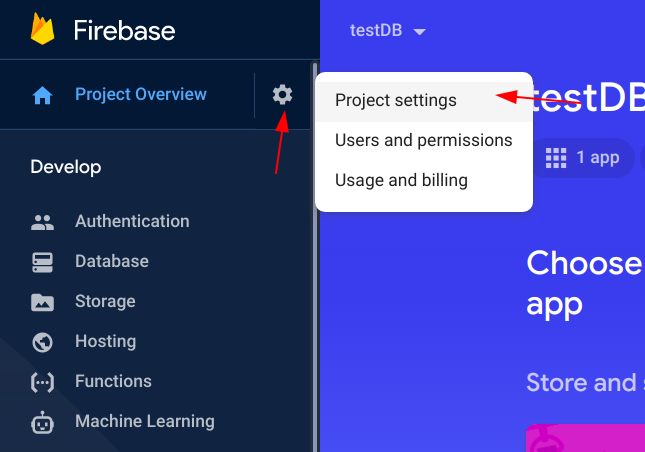The height and width of the screenshot is (452, 645).
Task: Open the settings gear icon
Action: click(x=282, y=95)
